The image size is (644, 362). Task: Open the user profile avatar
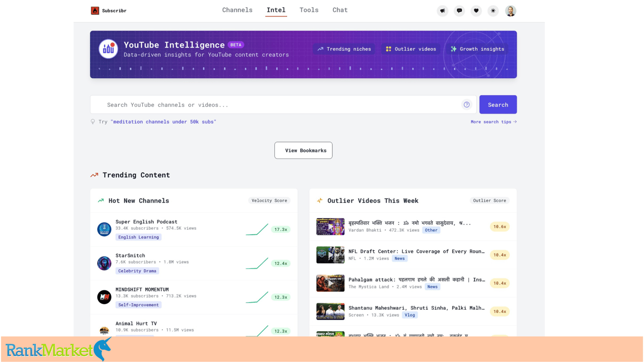coord(511,11)
